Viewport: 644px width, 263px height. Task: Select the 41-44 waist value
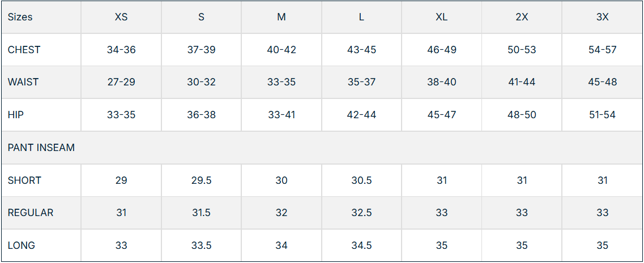click(x=522, y=82)
